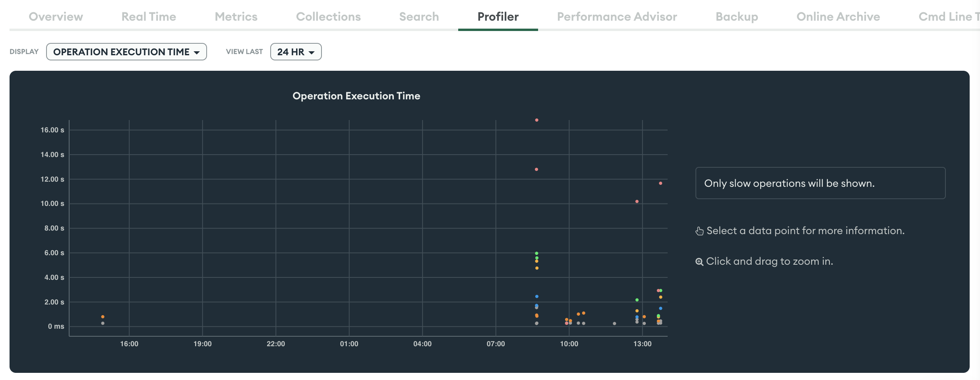Open the Real Time tab
Image resolution: width=980 pixels, height=380 pixels.
click(x=149, y=17)
